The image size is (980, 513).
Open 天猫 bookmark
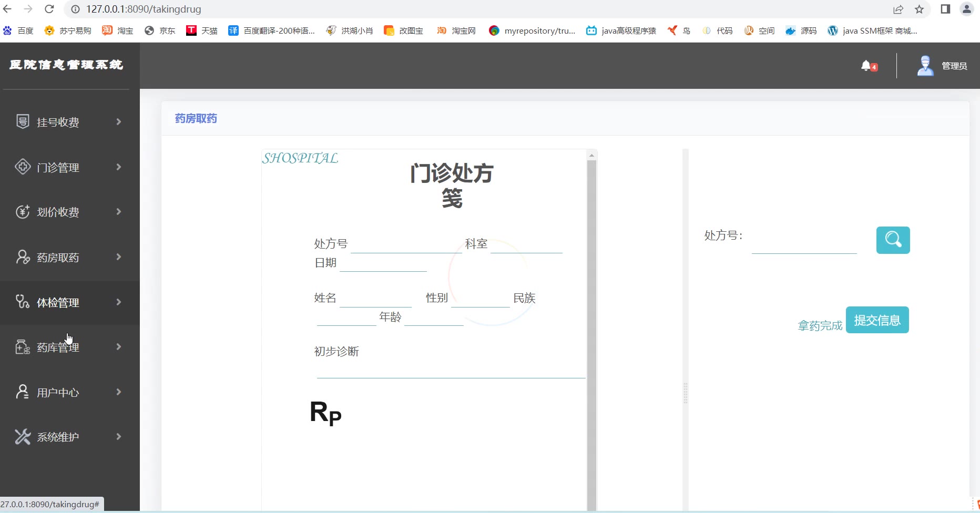(x=202, y=30)
